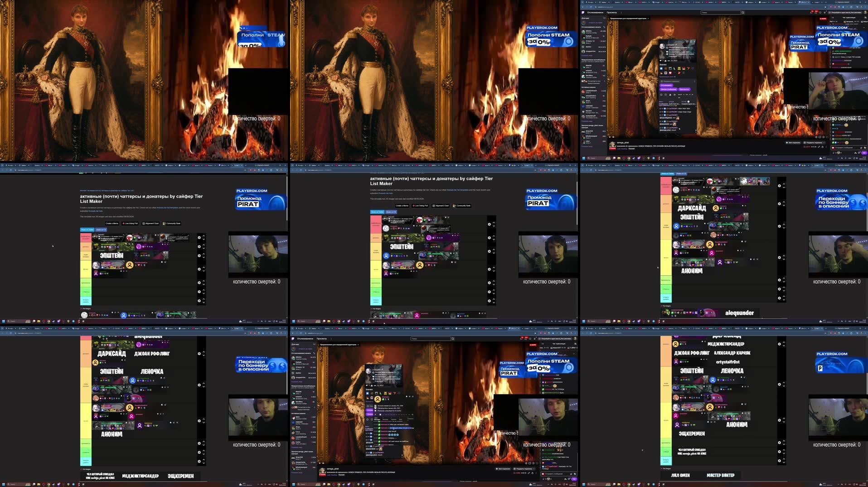Select the АЛЕКСАНДР КАРНЯК tier tile
The width and height of the screenshot is (868, 487).
tap(732, 352)
